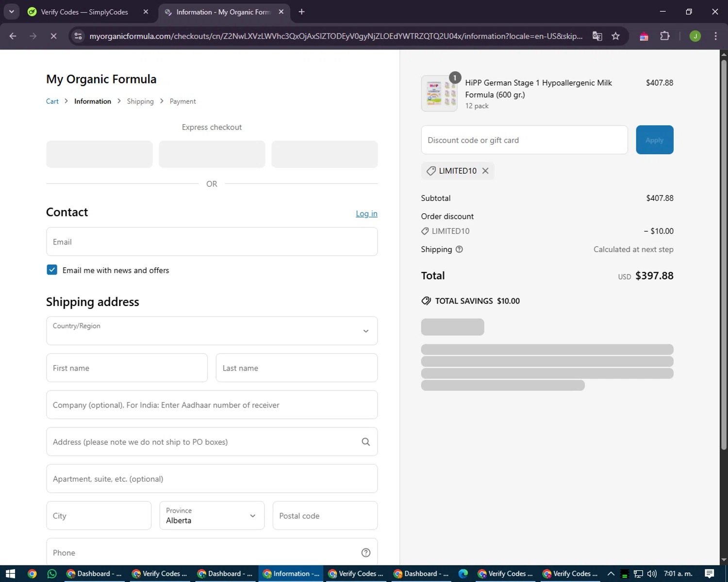Screen dimensions: 728x582
Task: Open the taskbar volume icon
Action: pyautogui.click(x=652, y=574)
